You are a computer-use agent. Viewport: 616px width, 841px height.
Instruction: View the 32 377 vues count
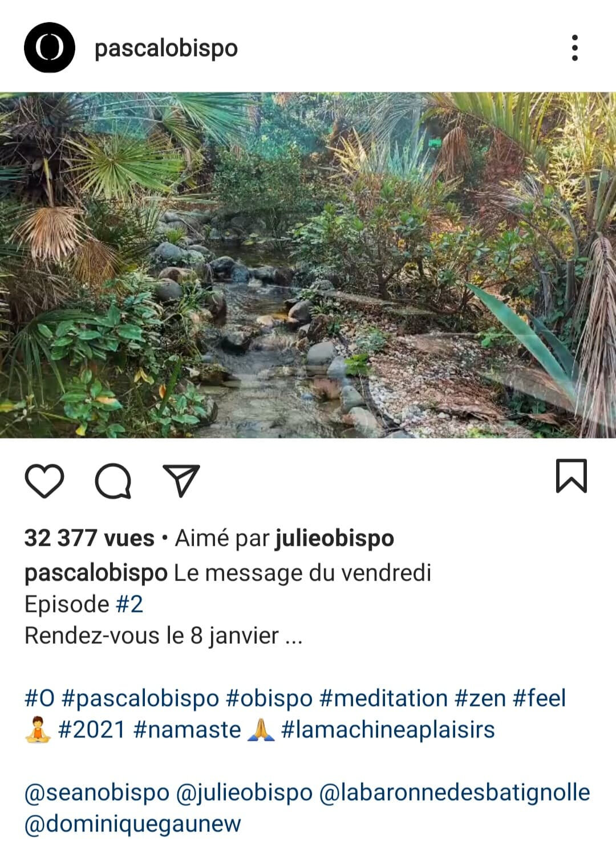pyautogui.click(x=90, y=538)
